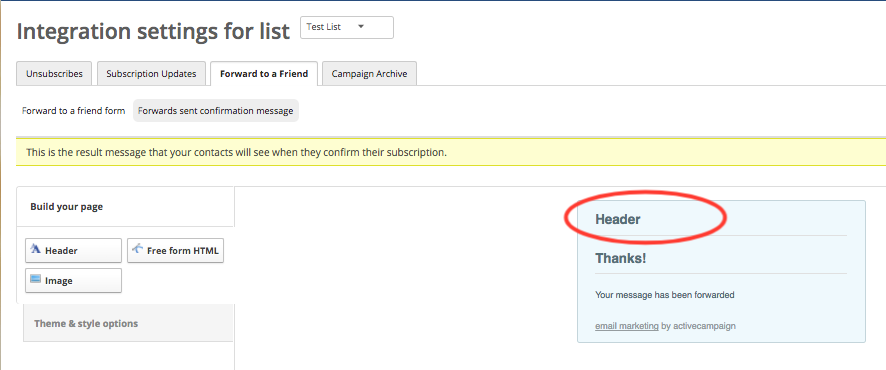Add an Image block to page
Screen dimensions: 886x370
point(73,280)
